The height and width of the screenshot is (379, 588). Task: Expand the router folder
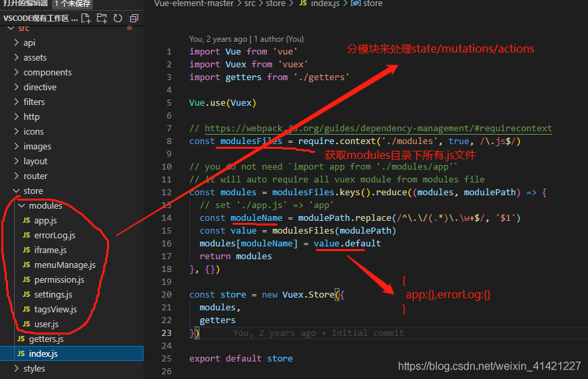[16, 176]
